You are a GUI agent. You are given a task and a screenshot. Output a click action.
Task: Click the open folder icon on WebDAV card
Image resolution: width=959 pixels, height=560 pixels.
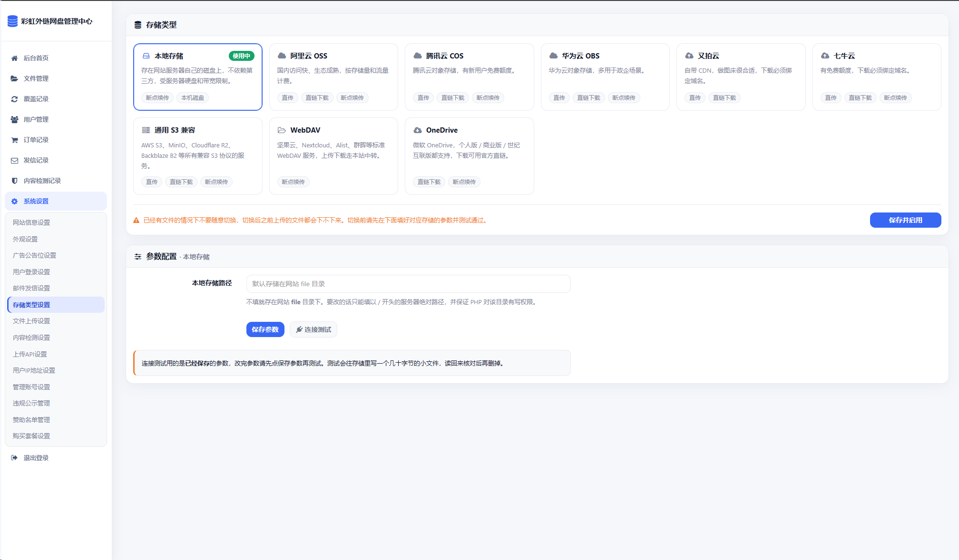tap(282, 130)
